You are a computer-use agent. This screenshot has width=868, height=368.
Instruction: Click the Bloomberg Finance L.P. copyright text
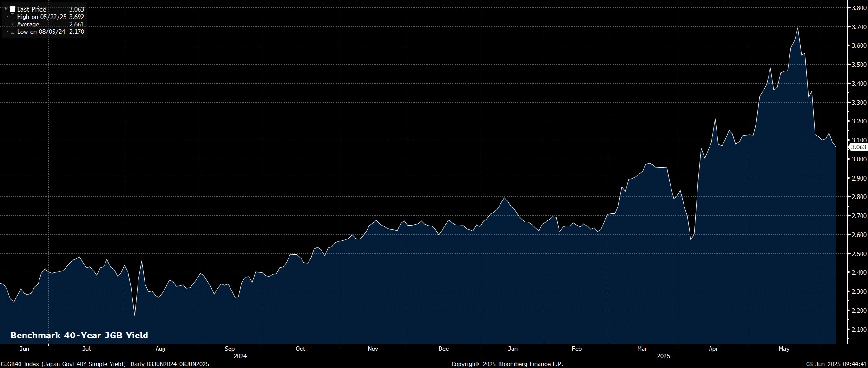[507, 364]
